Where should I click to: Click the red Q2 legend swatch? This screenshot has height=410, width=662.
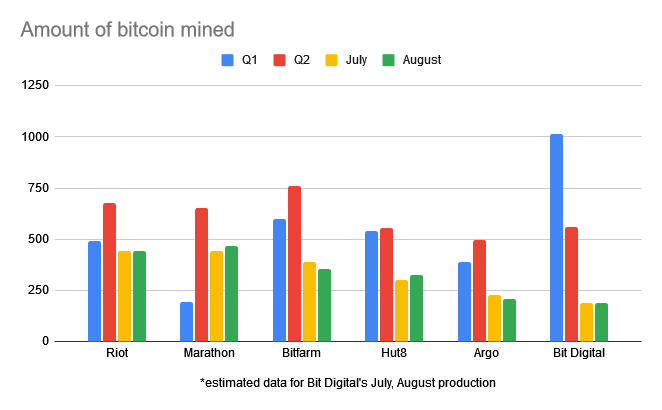click(278, 60)
